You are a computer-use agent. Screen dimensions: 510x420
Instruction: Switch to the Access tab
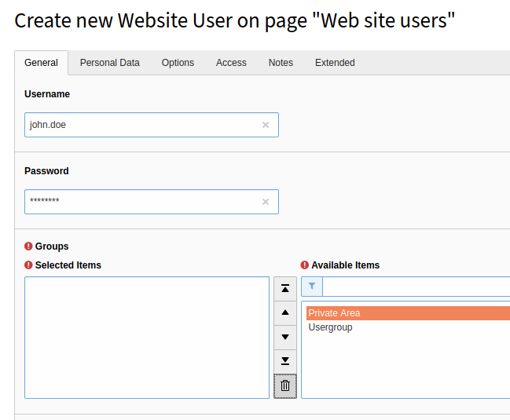(231, 63)
